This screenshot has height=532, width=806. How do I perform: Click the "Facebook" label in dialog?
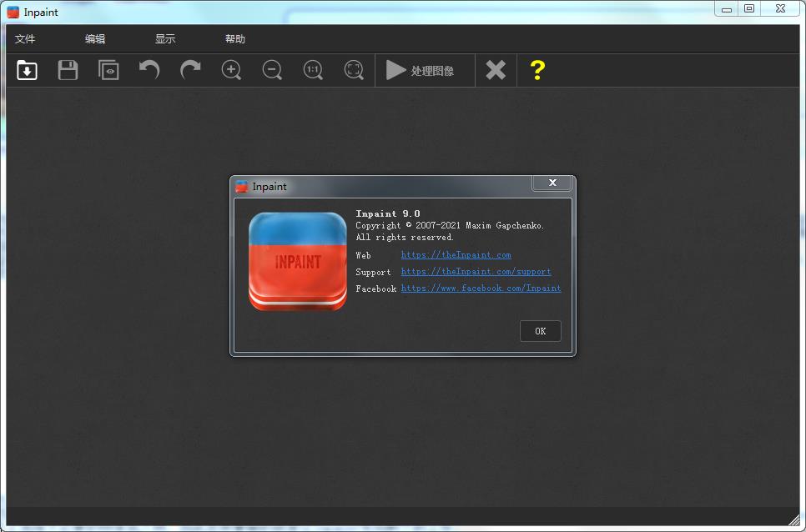(x=376, y=289)
